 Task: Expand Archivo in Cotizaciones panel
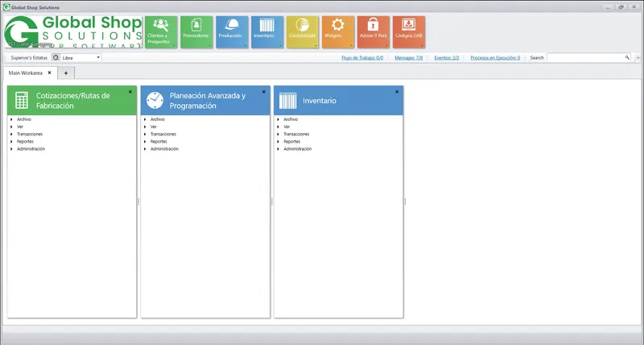click(x=11, y=119)
